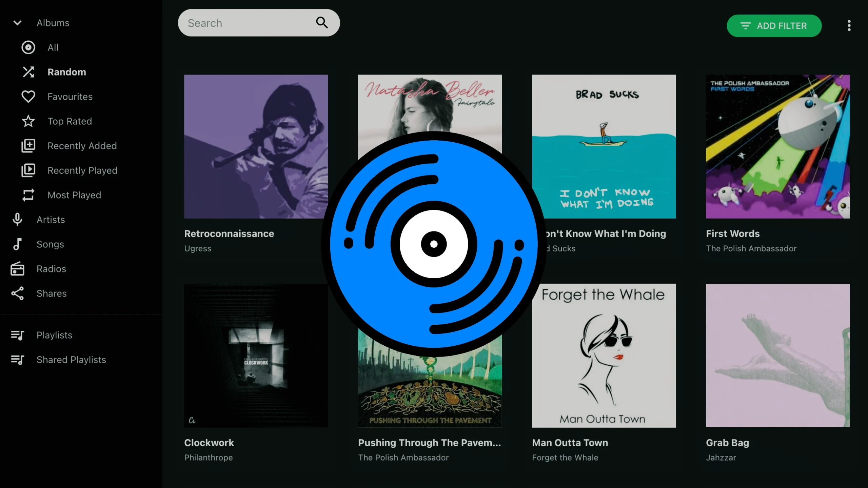Screen dimensions: 868x488
Task: Open Recently Added albums list
Action: pos(82,146)
